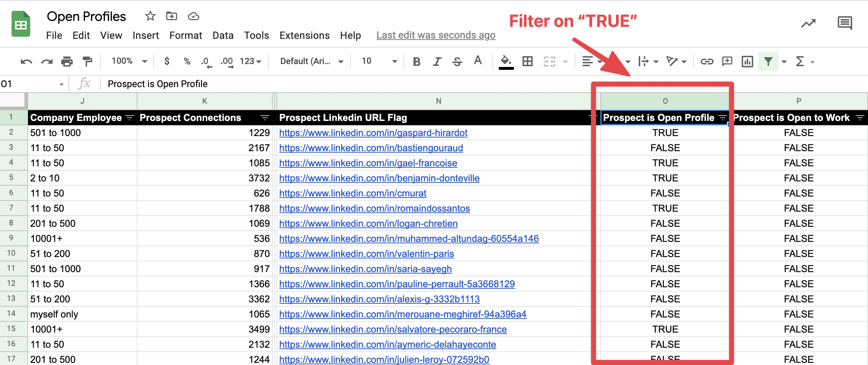Open the name box dropdown
Image resolution: width=868 pixels, height=365 pixels.
click(x=61, y=84)
